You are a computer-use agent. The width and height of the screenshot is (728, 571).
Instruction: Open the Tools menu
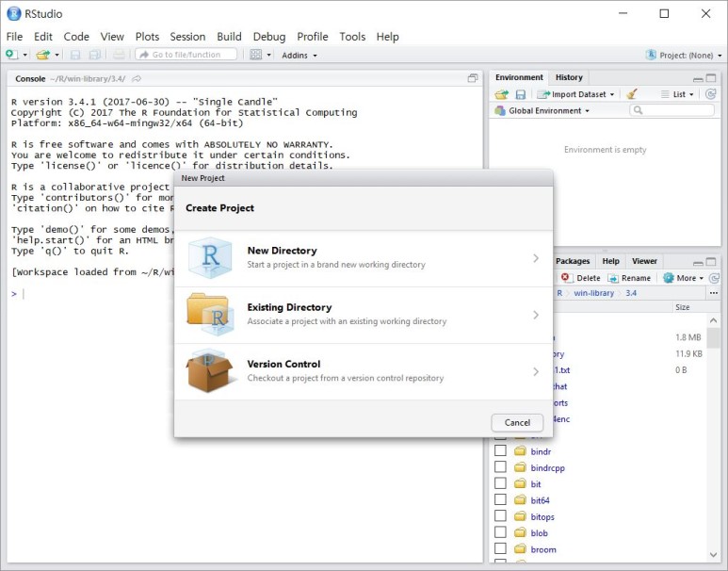pyautogui.click(x=352, y=37)
